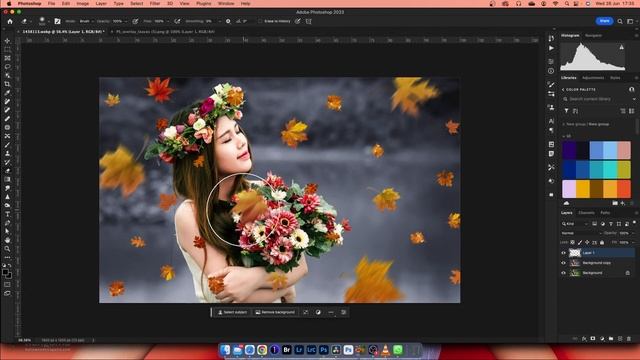Click the foreground color swatch
The image size is (640, 360).
click(x=6, y=272)
